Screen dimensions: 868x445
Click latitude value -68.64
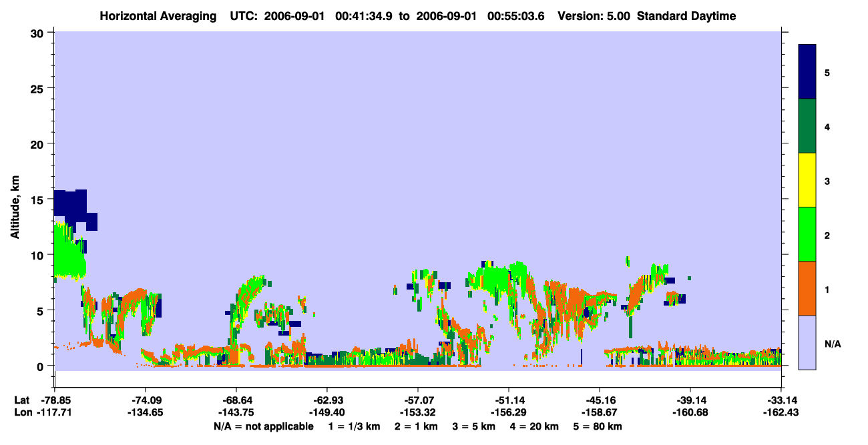pyautogui.click(x=236, y=400)
